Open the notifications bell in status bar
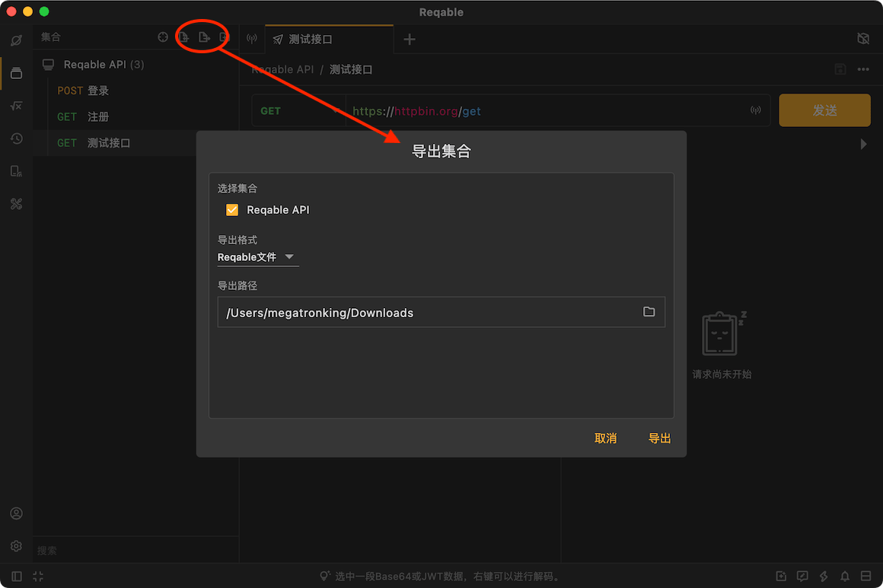 click(x=845, y=576)
